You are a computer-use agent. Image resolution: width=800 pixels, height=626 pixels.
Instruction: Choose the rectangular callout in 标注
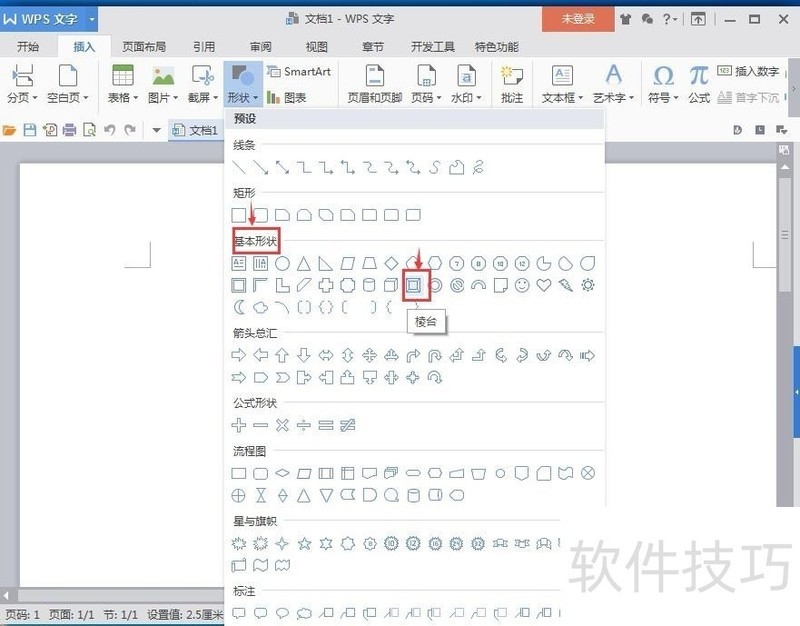tap(239, 613)
